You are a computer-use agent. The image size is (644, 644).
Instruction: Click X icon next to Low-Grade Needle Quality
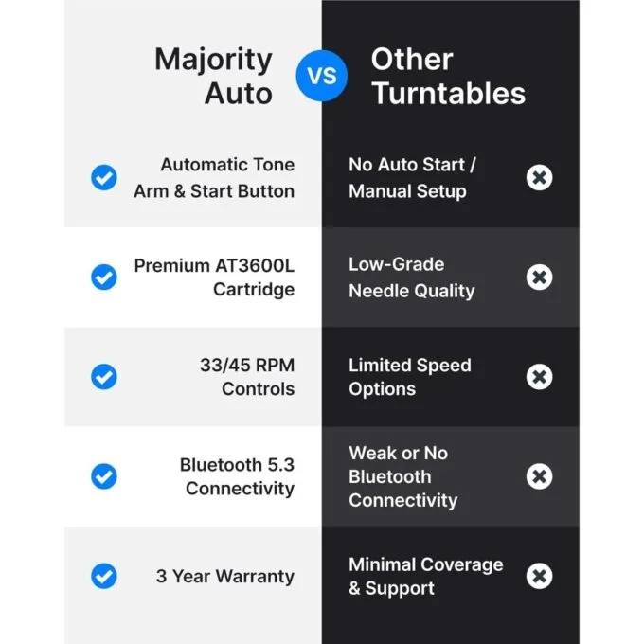point(539,277)
